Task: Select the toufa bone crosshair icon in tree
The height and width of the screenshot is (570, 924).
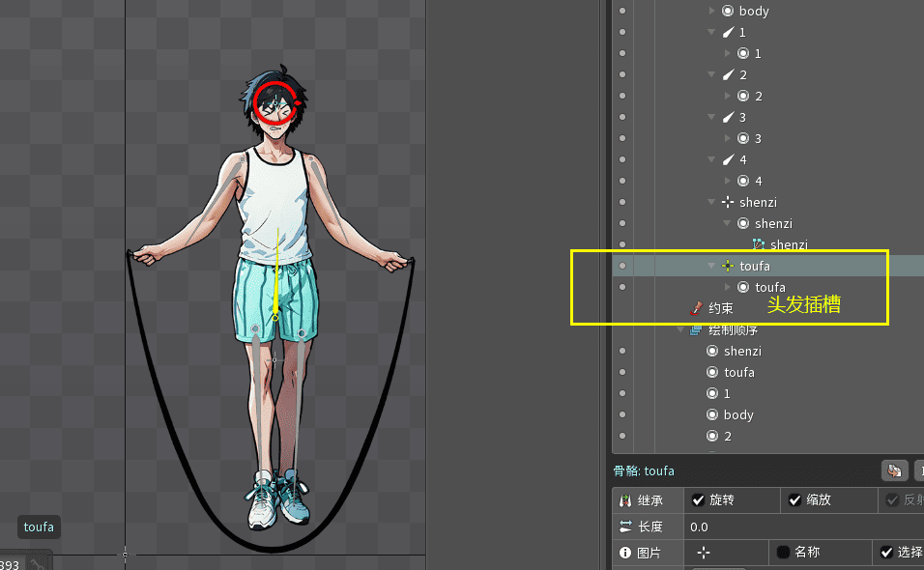Action: click(728, 266)
